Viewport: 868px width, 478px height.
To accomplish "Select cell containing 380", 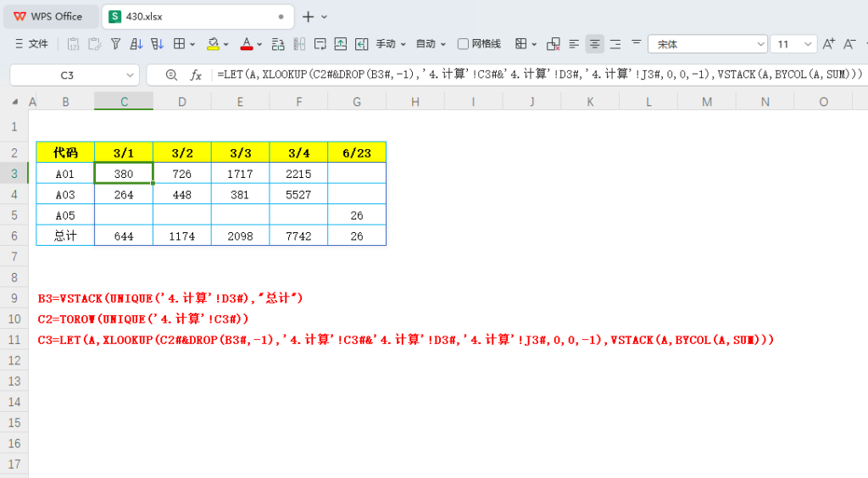I will click(124, 174).
